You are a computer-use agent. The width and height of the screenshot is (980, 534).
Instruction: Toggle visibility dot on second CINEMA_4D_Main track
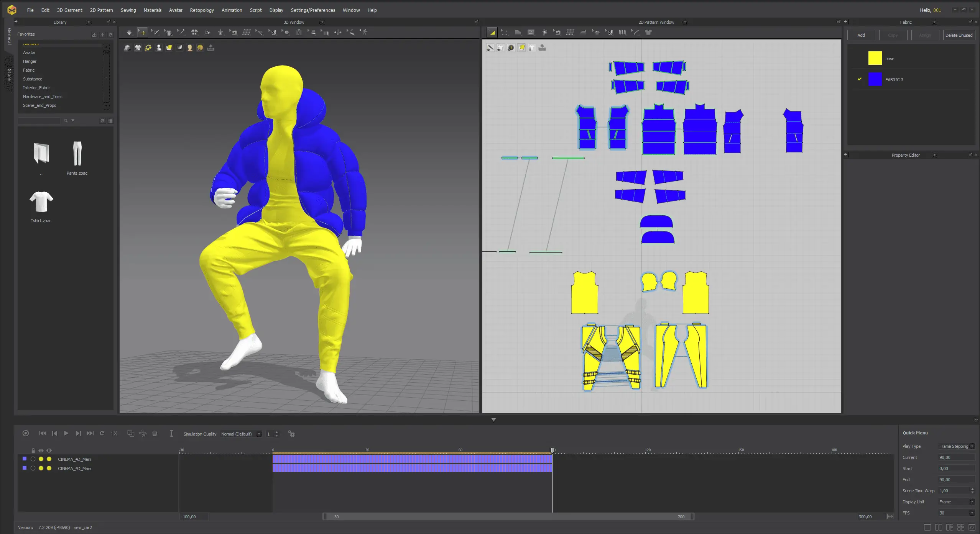pos(41,468)
